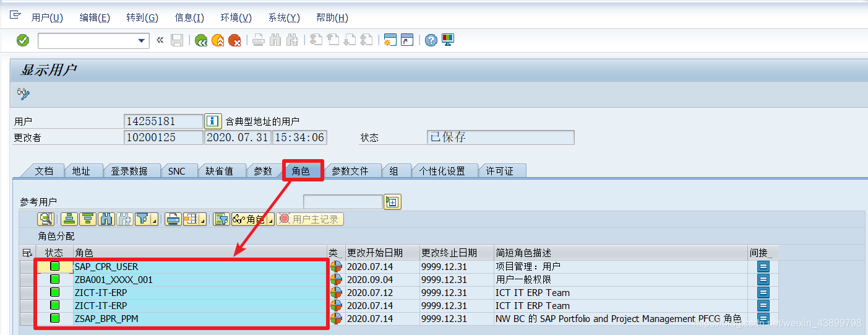868x335 pixels.
Task: Click the green Back arrow icon
Action: [201, 40]
